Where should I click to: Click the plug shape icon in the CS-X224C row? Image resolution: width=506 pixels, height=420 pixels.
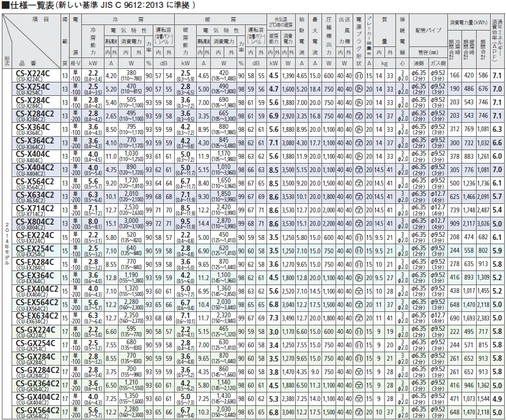pyautogui.click(x=359, y=76)
